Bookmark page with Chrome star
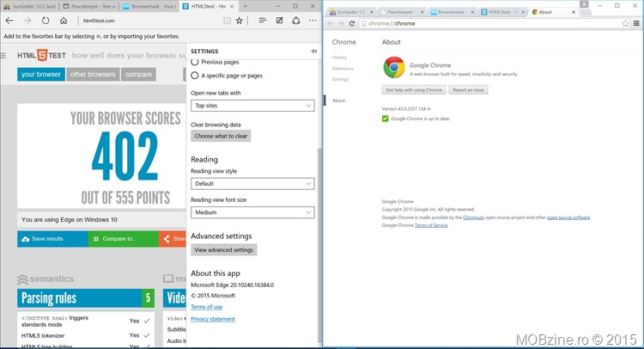This screenshot has width=644, height=349. click(625, 23)
